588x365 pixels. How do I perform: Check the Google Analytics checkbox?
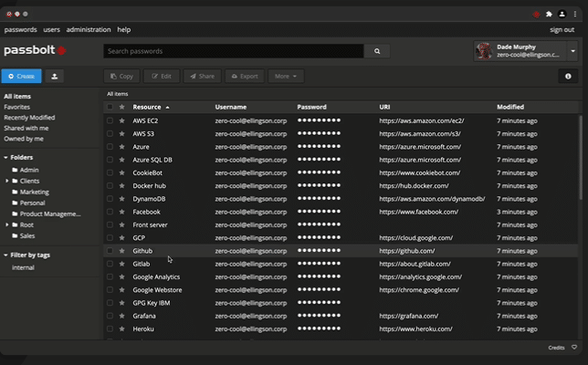tap(110, 276)
